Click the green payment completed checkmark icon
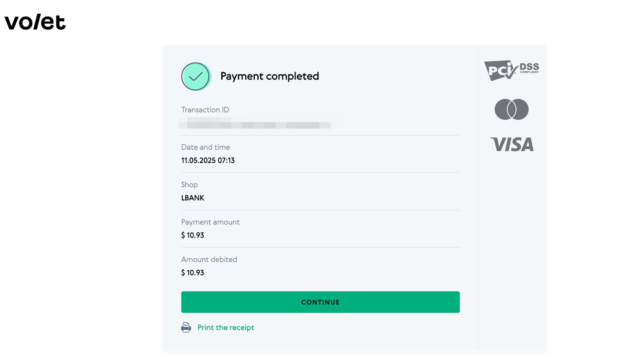Screen dimensions: 627x364 [196, 76]
